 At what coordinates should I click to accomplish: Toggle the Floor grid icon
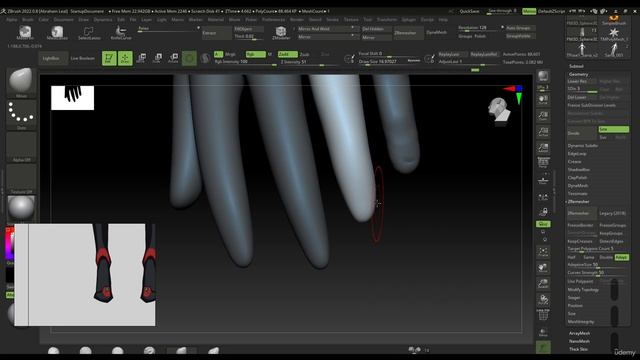coord(543,180)
